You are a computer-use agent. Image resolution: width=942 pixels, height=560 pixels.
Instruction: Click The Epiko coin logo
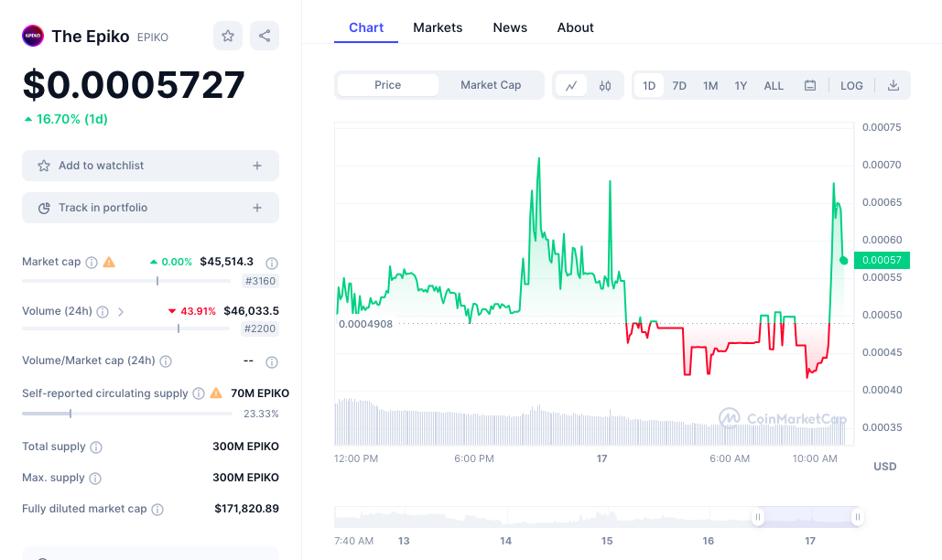click(x=33, y=36)
